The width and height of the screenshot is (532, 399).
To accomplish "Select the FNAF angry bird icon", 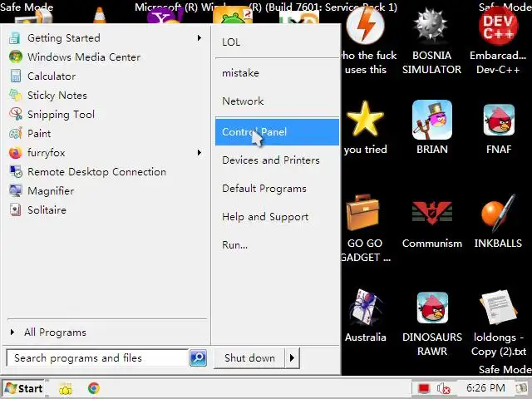I will [499, 120].
